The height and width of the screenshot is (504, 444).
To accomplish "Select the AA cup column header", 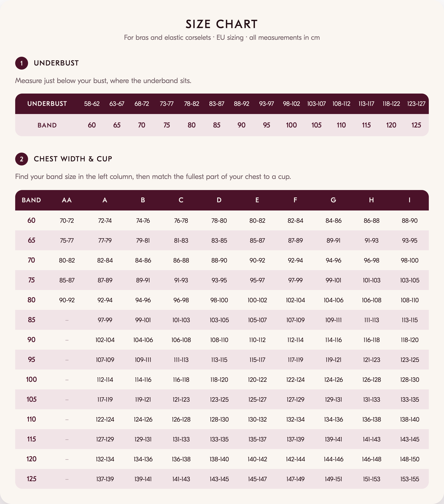I will (67, 200).
